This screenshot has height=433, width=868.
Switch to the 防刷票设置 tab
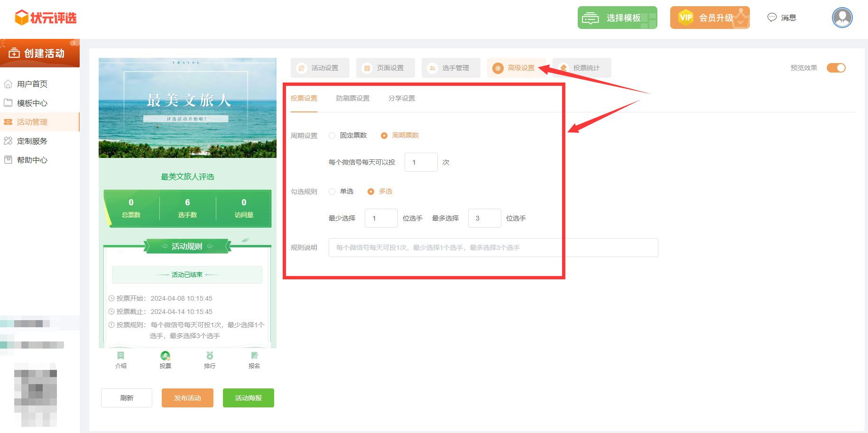point(352,98)
